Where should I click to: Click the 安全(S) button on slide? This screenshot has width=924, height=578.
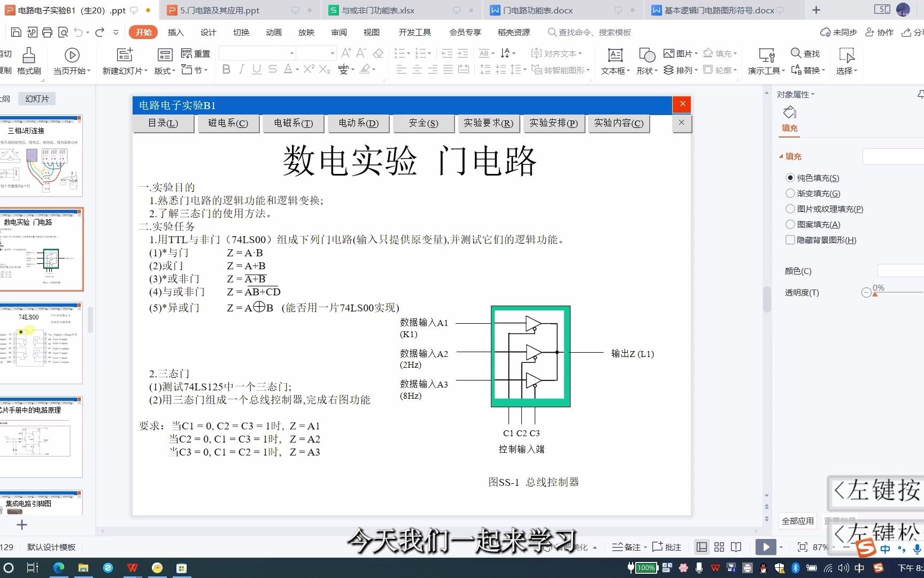coord(423,123)
